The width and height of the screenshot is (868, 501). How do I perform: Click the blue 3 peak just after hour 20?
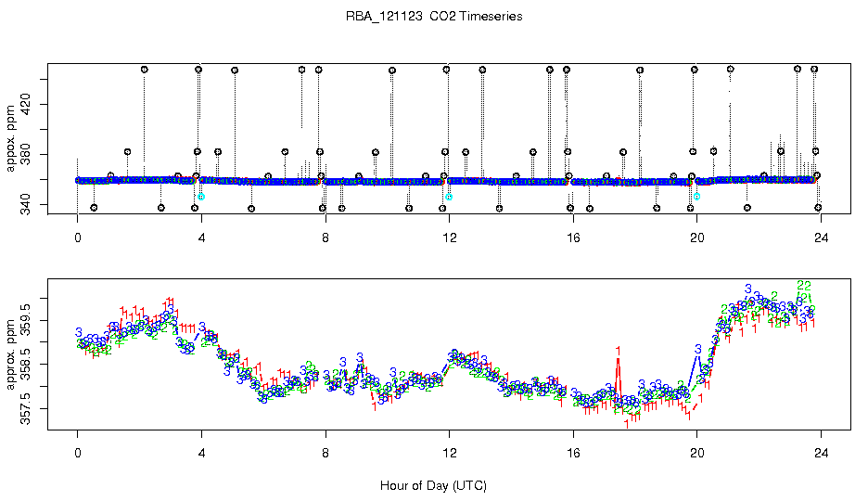(x=698, y=350)
